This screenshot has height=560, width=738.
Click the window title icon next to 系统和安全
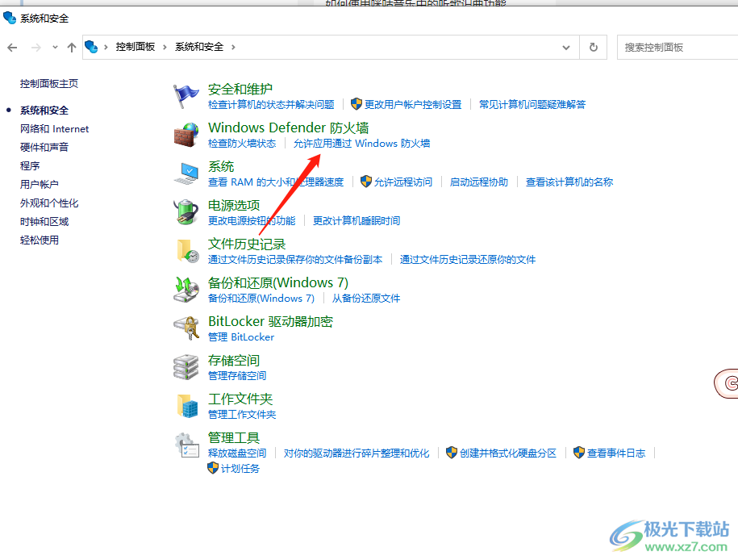(10, 19)
